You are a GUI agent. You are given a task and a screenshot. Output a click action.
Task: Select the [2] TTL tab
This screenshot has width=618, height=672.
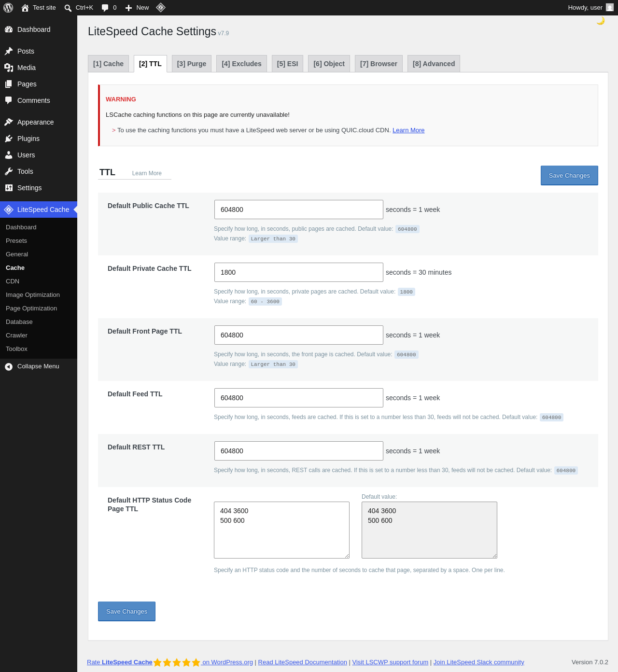point(150,64)
